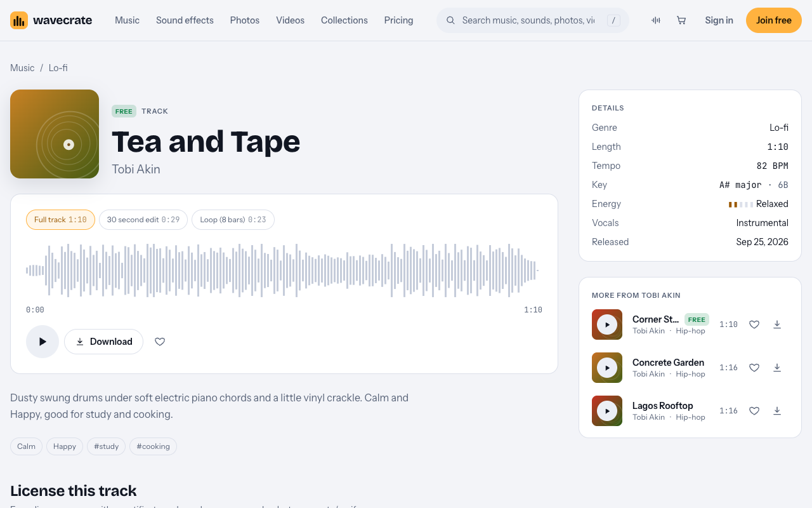The width and height of the screenshot is (812, 508).
Task: Go to Music breadcrumb
Action: tap(22, 68)
